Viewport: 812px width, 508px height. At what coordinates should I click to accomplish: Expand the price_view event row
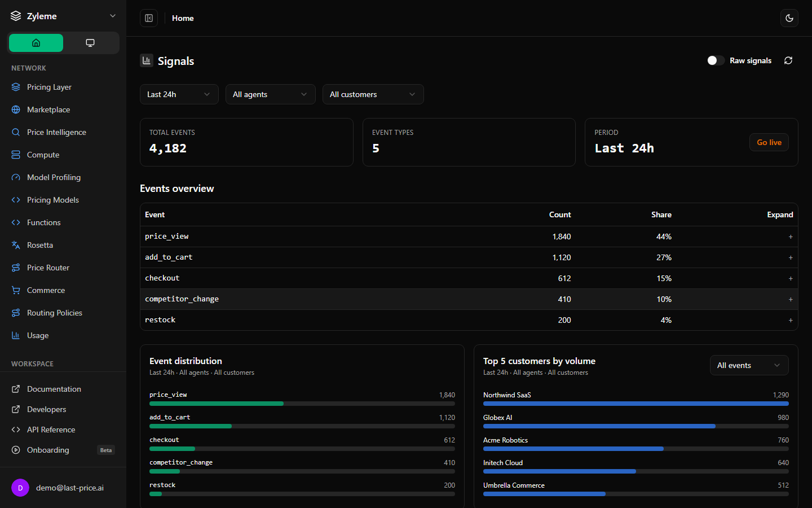point(791,237)
